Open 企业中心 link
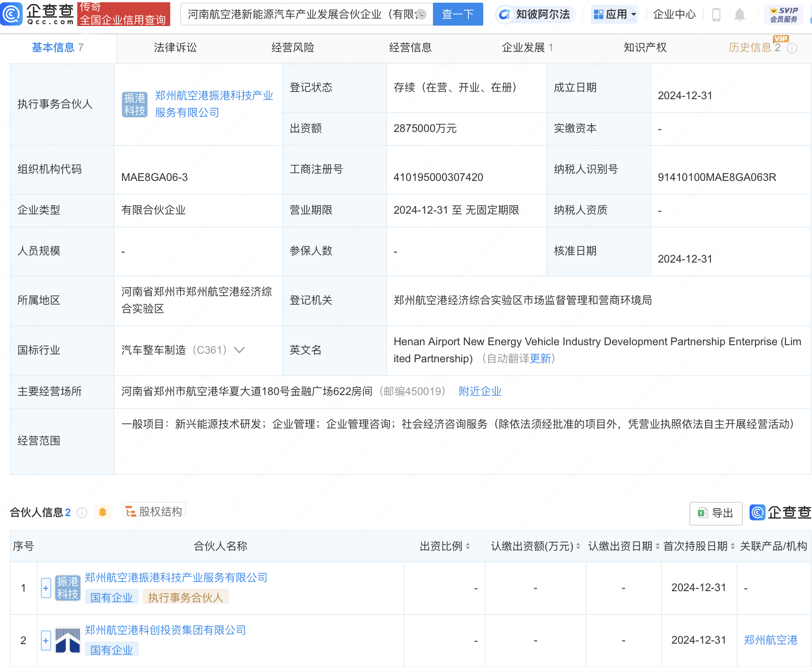Screen dimensions: 812x667 pyautogui.click(x=674, y=14)
